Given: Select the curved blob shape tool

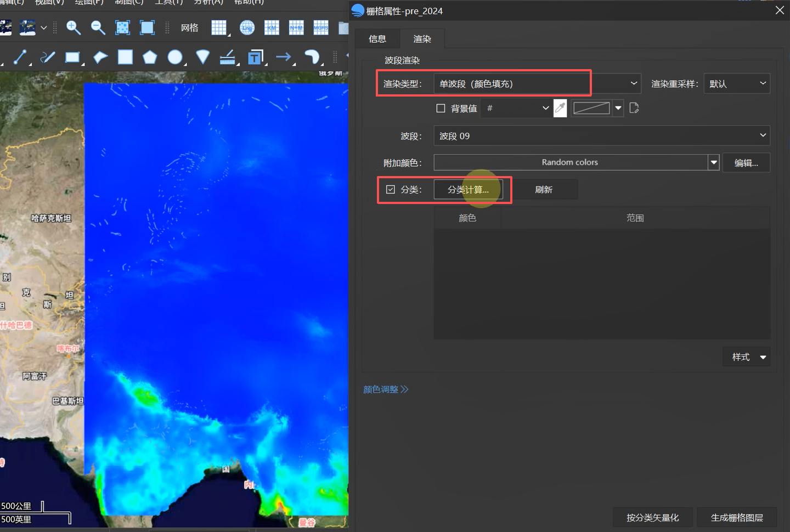Looking at the screenshot, I should coord(312,57).
